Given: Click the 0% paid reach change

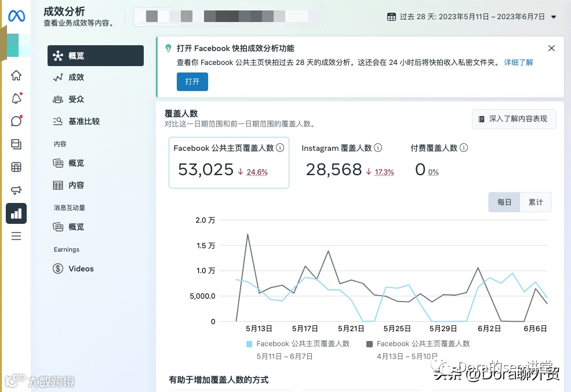Looking at the screenshot, I should point(433,172).
